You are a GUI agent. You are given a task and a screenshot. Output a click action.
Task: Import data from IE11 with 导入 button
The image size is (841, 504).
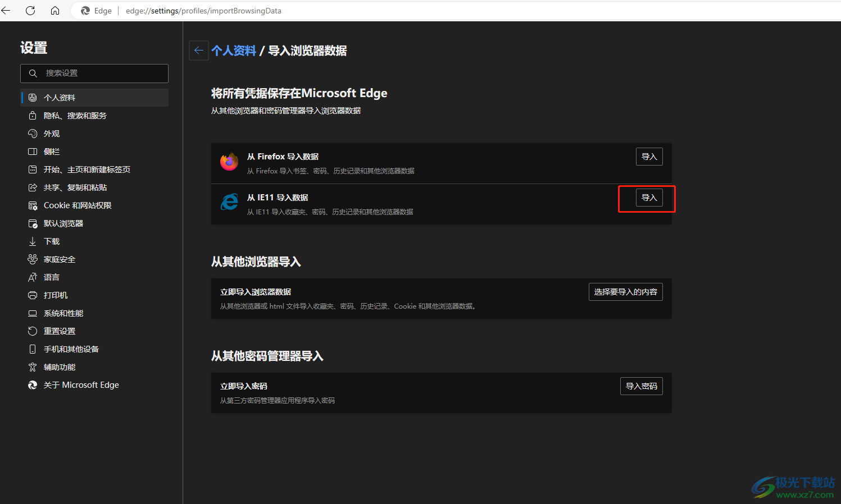649,198
